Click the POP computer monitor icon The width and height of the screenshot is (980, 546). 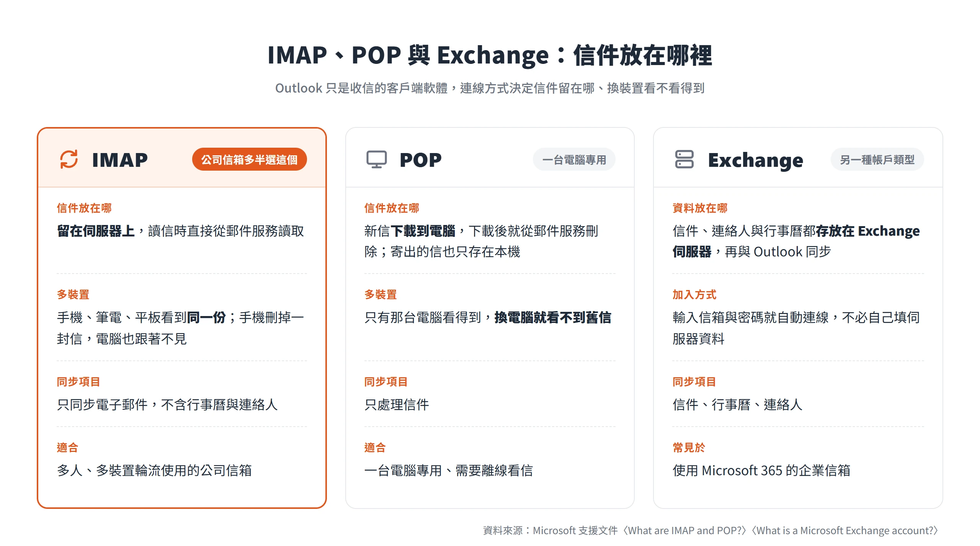click(x=376, y=159)
